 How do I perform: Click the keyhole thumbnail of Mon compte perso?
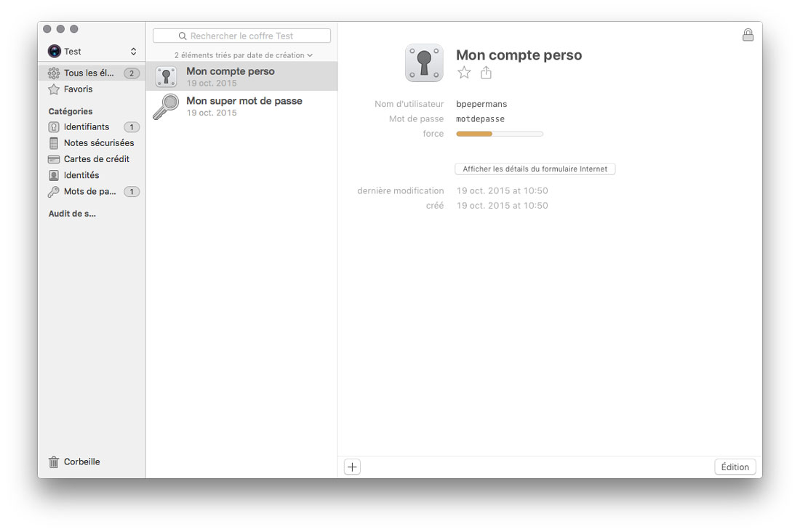click(166, 76)
